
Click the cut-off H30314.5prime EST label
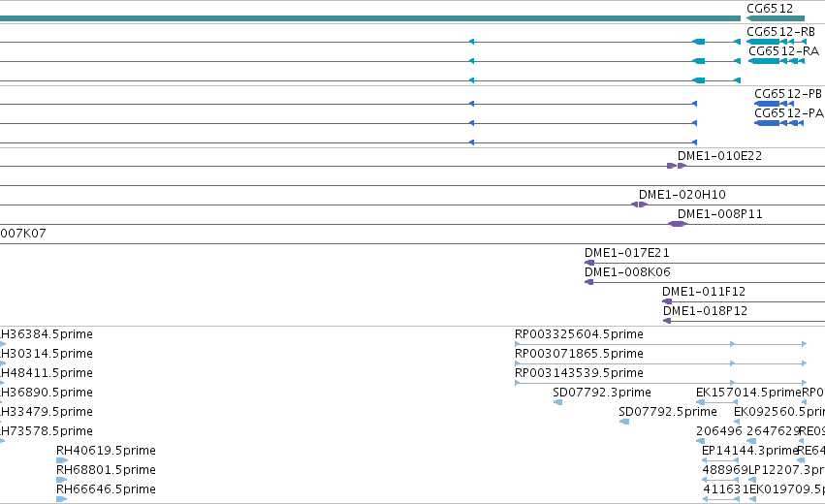coord(47,354)
